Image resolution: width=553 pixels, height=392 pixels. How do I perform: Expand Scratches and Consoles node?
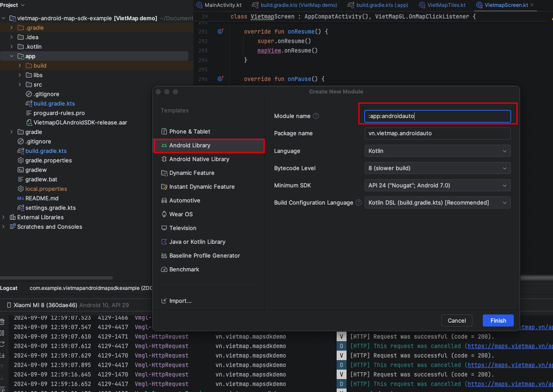[x=3, y=227]
